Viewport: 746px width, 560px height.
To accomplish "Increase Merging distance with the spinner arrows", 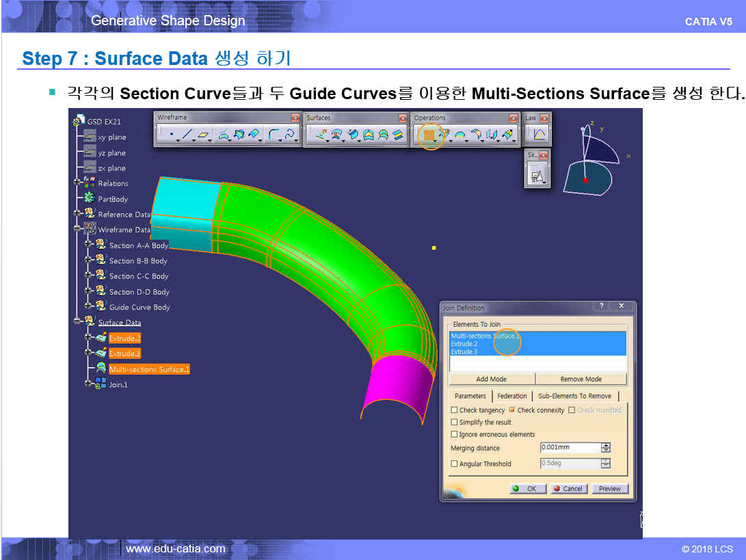I will 605,445.
